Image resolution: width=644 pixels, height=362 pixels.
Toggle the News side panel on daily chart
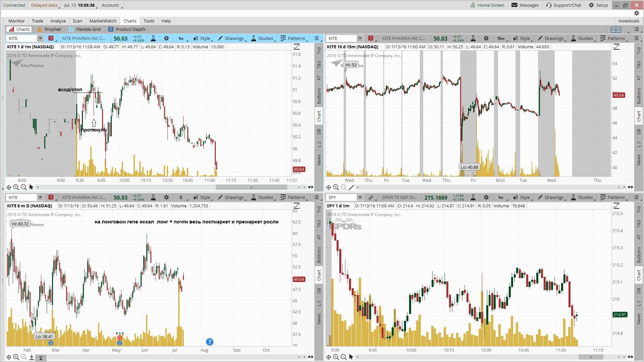pyautogui.click(x=319, y=319)
